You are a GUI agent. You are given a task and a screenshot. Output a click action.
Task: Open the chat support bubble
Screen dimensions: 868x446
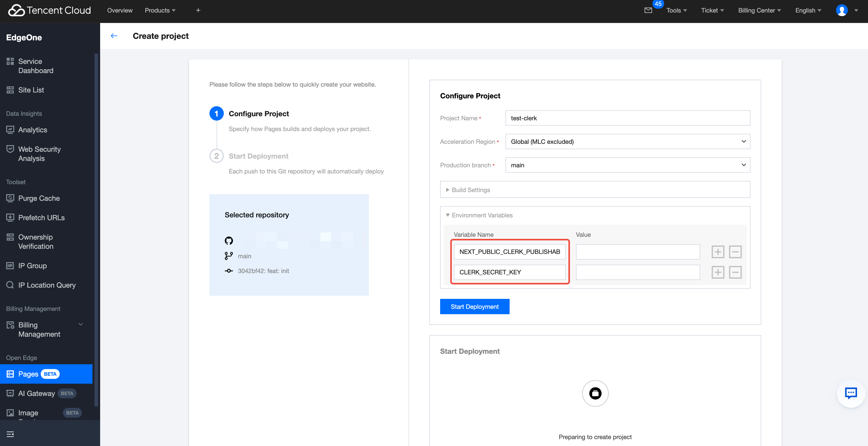850,393
